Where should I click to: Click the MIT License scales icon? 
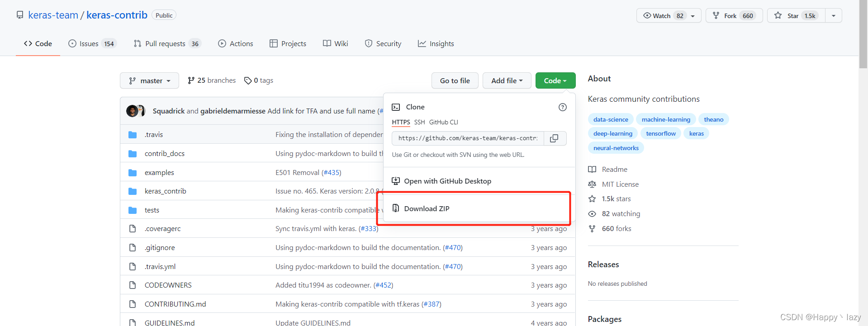point(592,184)
